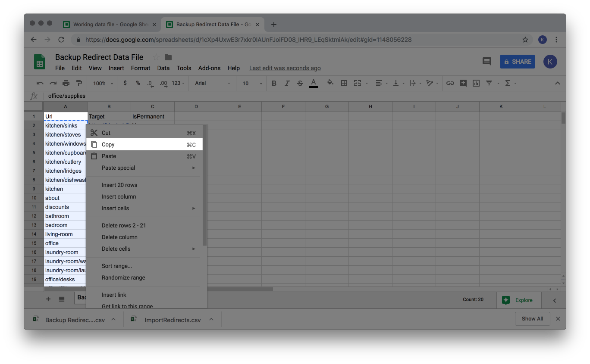This screenshot has height=364, width=590.
Task: Click the Print icon
Action: coord(66,83)
